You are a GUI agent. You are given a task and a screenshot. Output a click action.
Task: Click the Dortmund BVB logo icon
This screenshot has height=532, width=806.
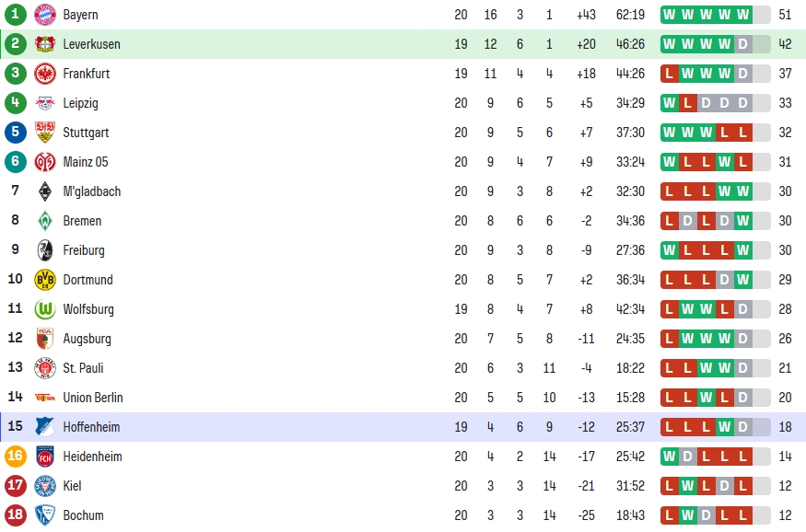click(45, 280)
